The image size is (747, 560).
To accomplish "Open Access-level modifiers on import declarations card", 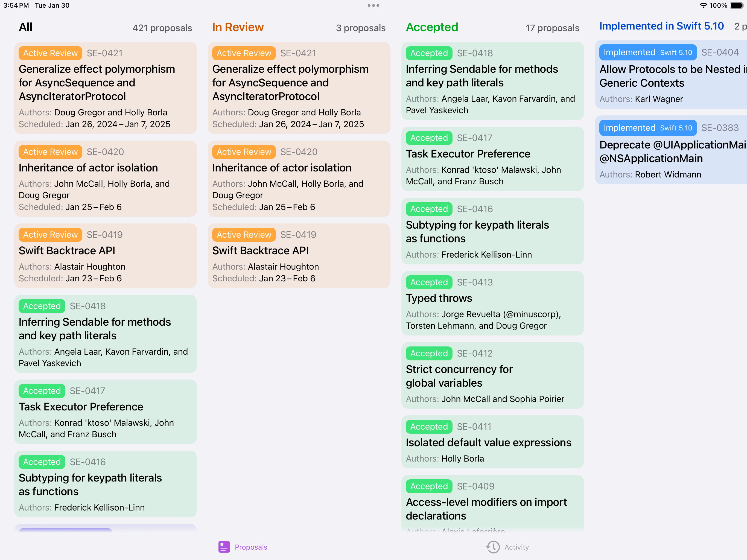I will point(492,503).
